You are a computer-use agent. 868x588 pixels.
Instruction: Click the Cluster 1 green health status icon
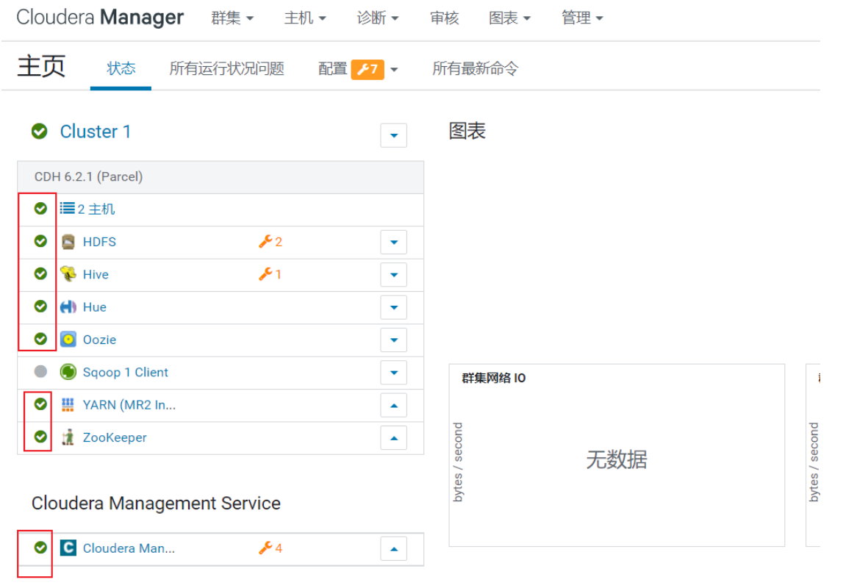pos(39,132)
